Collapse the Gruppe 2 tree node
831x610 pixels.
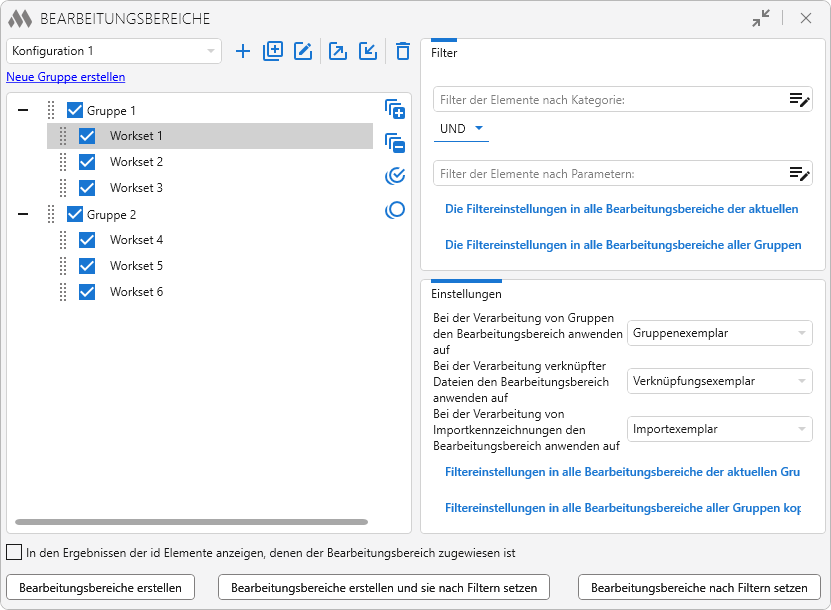[x=23, y=214]
